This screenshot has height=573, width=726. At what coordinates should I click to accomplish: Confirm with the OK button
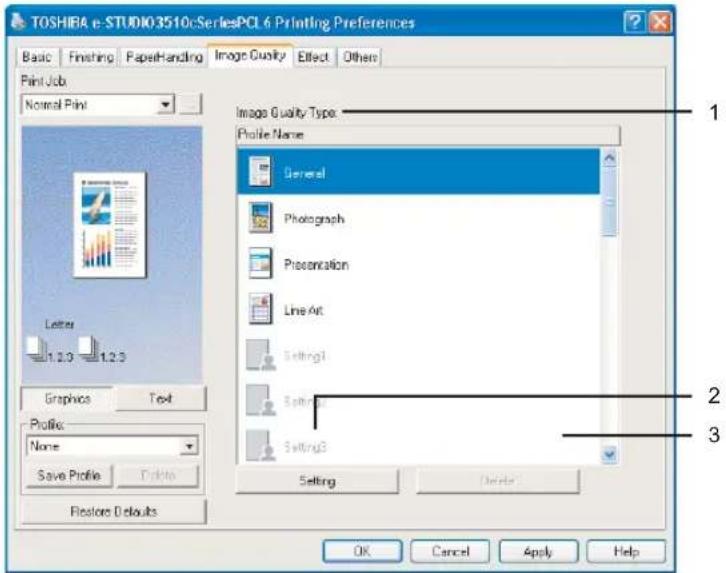[362, 551]
